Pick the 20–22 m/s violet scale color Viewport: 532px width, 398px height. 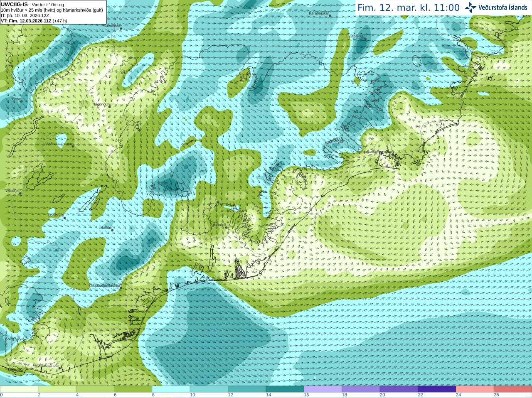point(399,389)
